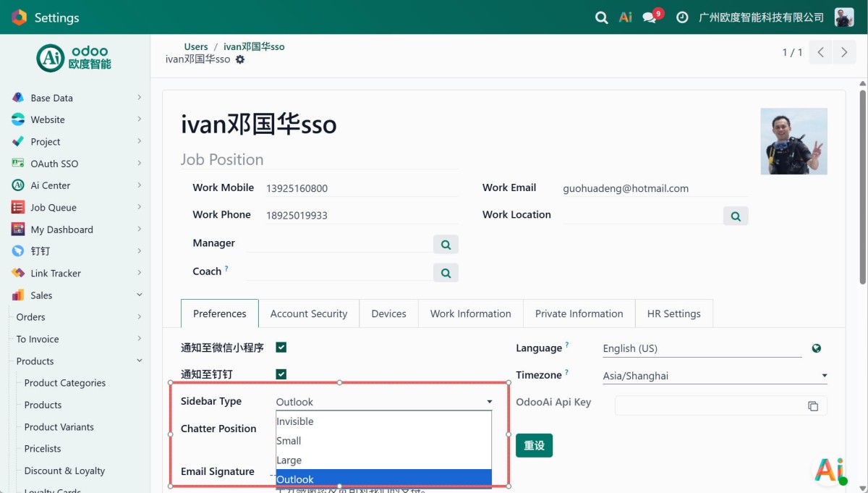
Task: Click the globe icon next to Language
Action: pyautogui.click(x=817, y=348)
